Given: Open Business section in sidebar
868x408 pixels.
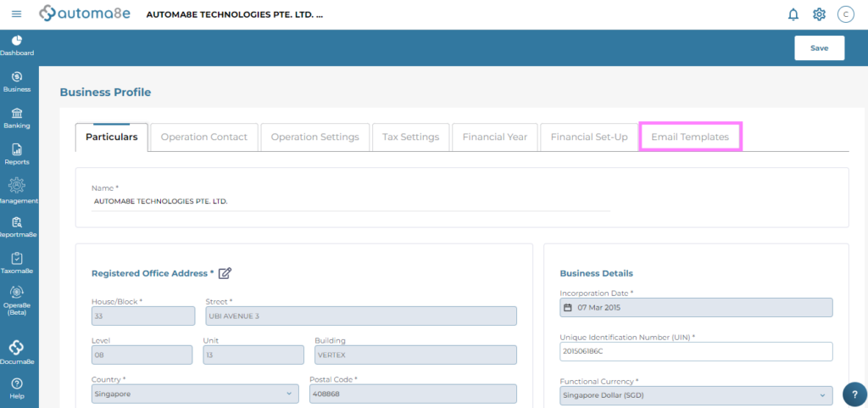Looking at the screenshot, I should pos(17,82).
